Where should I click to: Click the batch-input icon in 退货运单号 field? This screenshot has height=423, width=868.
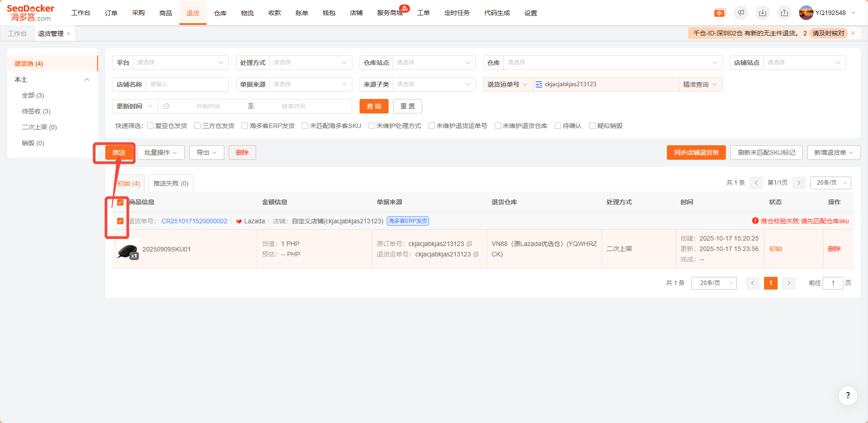(539, 84)
